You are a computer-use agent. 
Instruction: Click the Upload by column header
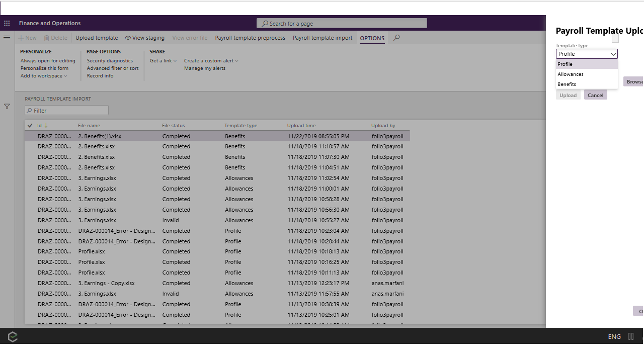click(383, 126)
